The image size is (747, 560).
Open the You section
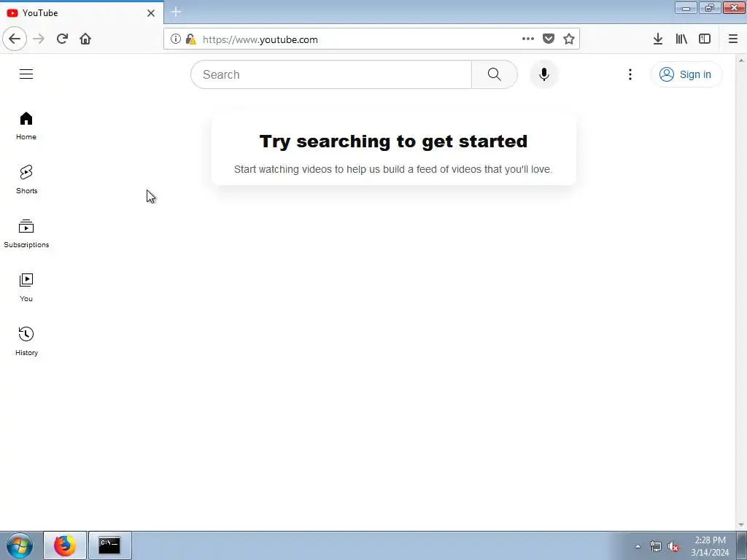click(x=26, y=287)
